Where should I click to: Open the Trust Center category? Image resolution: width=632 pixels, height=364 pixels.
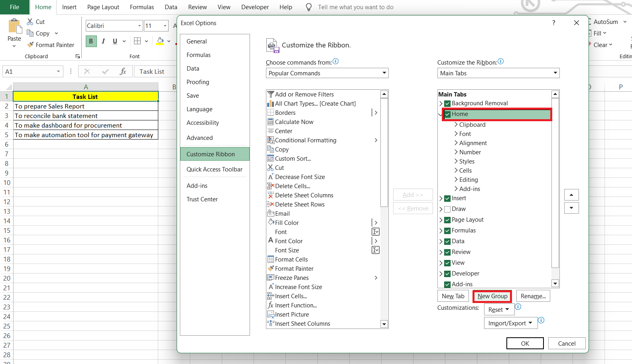(x=215, y=199)
